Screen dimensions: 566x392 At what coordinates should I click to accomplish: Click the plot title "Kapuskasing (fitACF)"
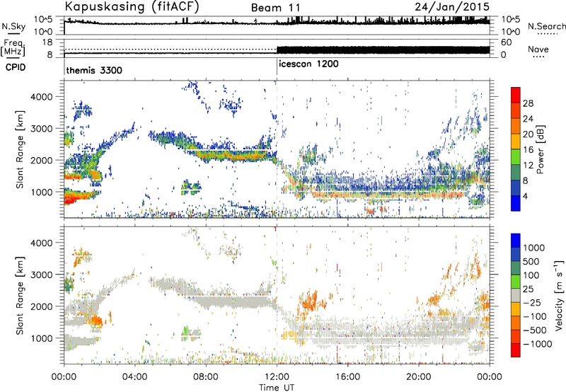click(132, 7)
